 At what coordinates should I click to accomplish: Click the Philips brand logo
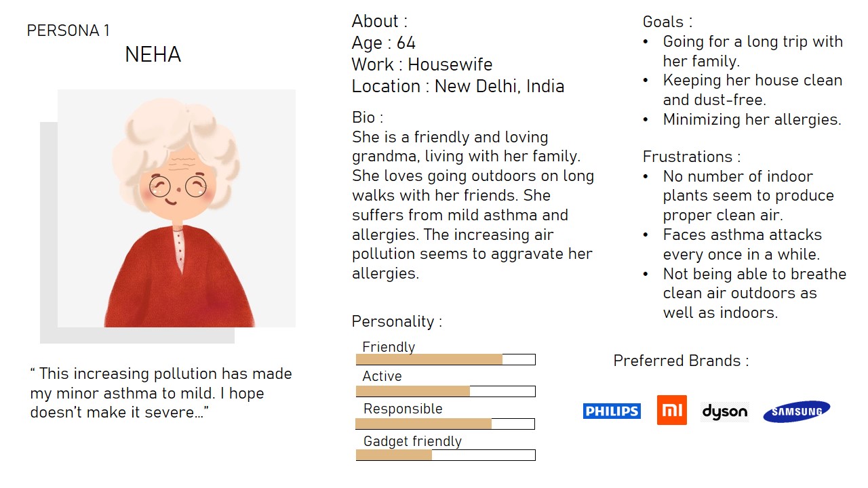click(x=611, y=411)
